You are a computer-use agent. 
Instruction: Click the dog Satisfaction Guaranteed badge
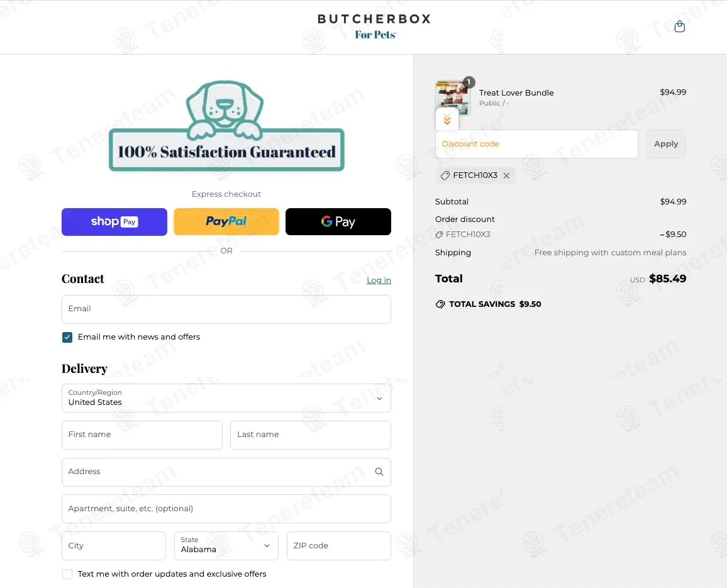pos(226,126)
